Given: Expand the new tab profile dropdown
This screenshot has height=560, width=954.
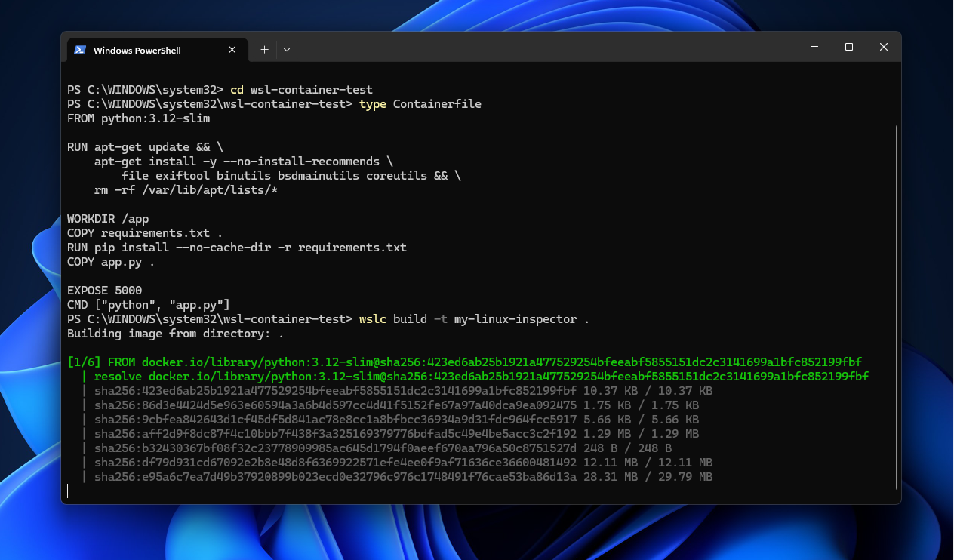Looking at the screenshot, I should 286,50.
